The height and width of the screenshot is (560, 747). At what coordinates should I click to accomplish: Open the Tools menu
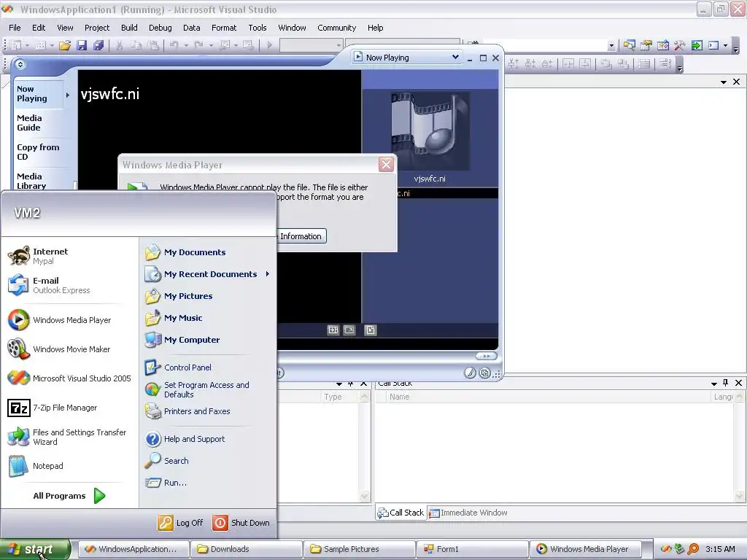point(258,28)
